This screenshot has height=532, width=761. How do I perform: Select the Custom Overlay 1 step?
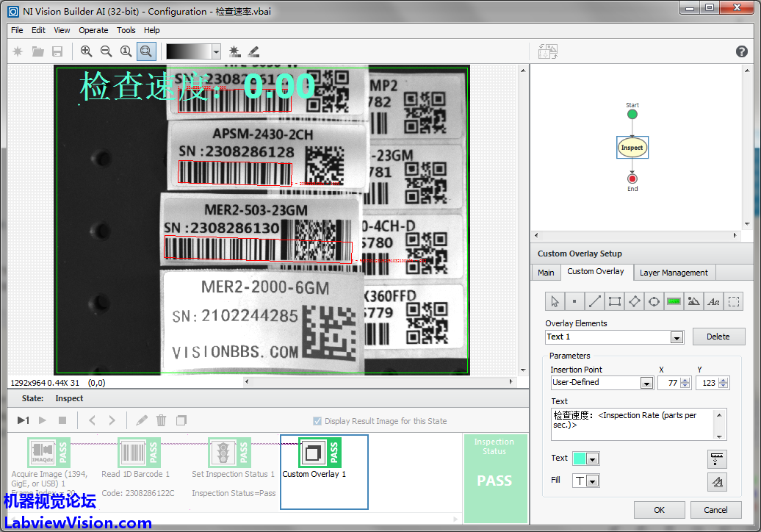[324, 472]
